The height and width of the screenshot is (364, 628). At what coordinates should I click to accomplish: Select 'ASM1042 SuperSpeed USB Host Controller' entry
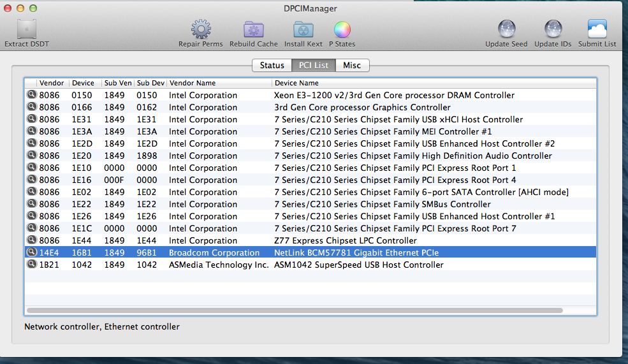pos(358,265)
